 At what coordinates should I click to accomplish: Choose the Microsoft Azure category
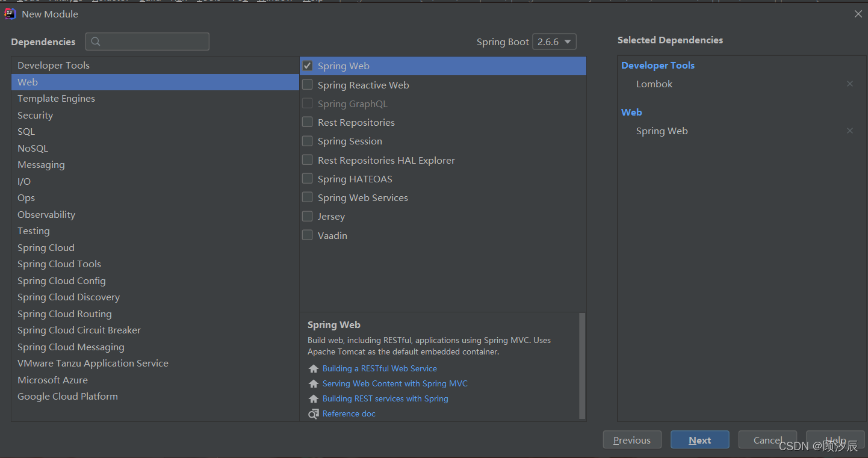click(155, 380)
